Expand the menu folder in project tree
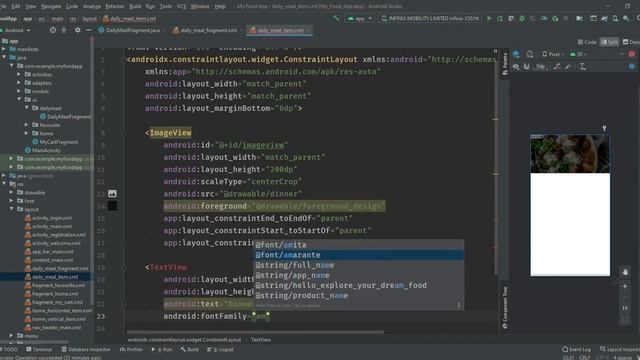The image size is (640, 360). 11,336
